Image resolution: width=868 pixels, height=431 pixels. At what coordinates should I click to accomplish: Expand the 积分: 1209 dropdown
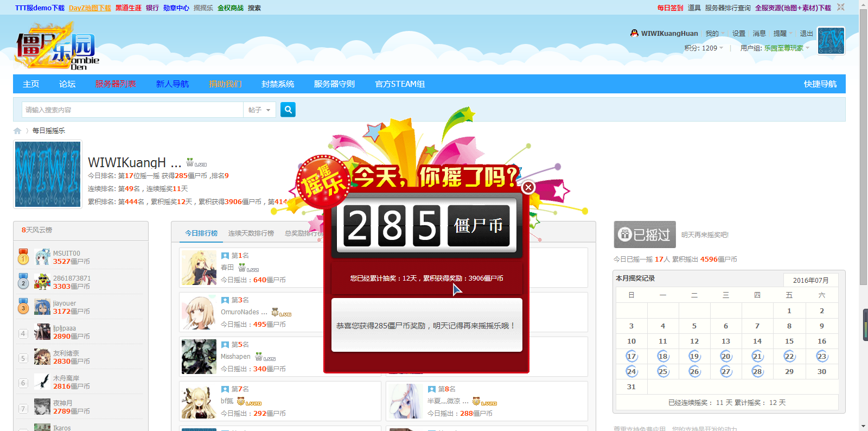click(704, 48)
